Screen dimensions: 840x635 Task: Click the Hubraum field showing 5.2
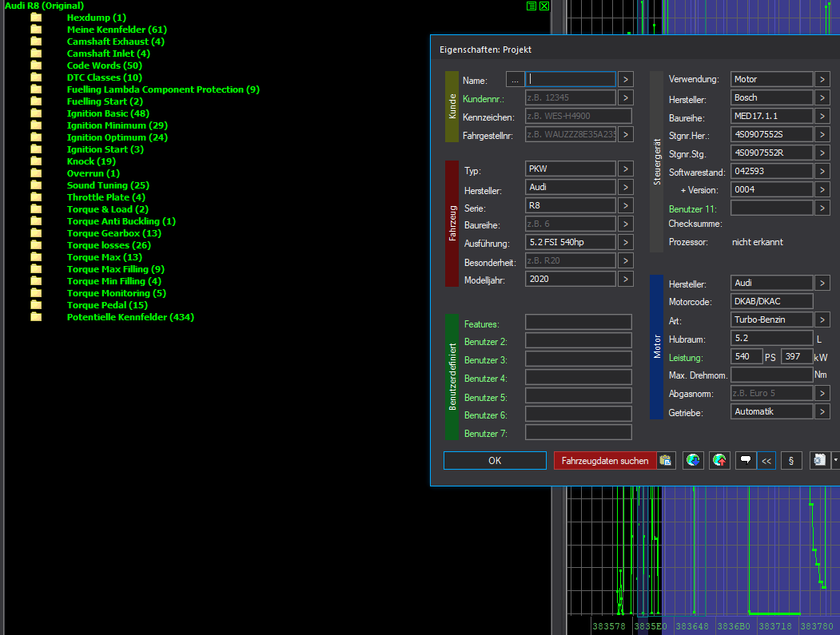pyautogui.click(x=772, y=338)
